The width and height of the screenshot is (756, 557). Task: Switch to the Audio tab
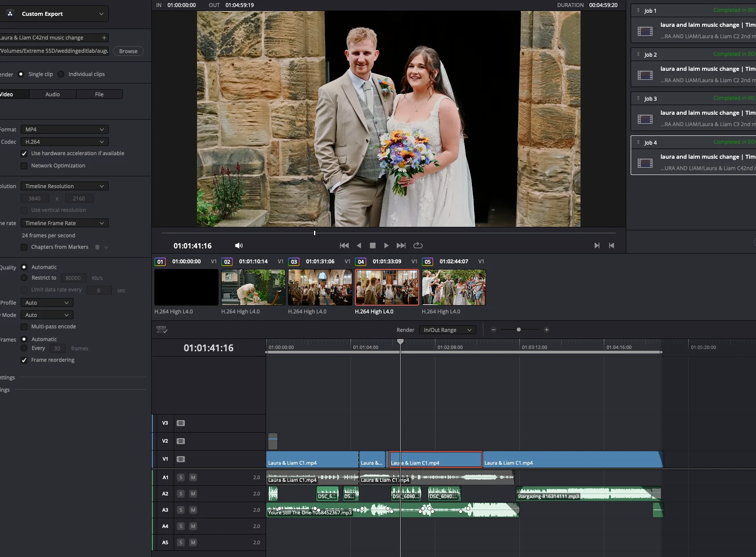(53, 94)
